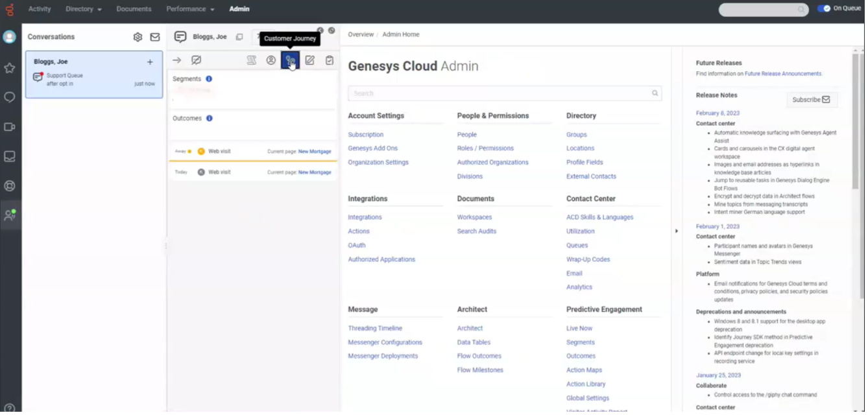Open Conversations settings gear icon

click(138, 38)
